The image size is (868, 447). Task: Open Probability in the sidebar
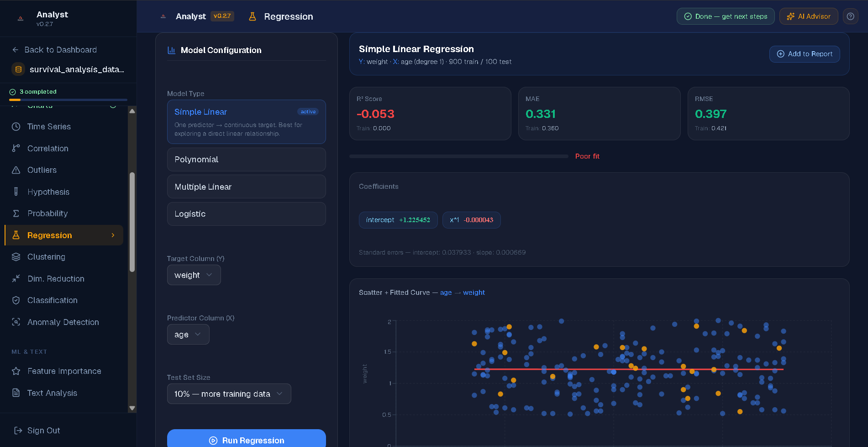[x=64, y=213]
